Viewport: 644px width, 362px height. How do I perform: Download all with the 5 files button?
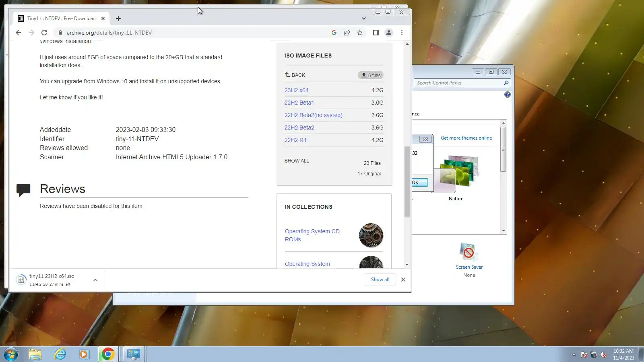tap(371, 75)
